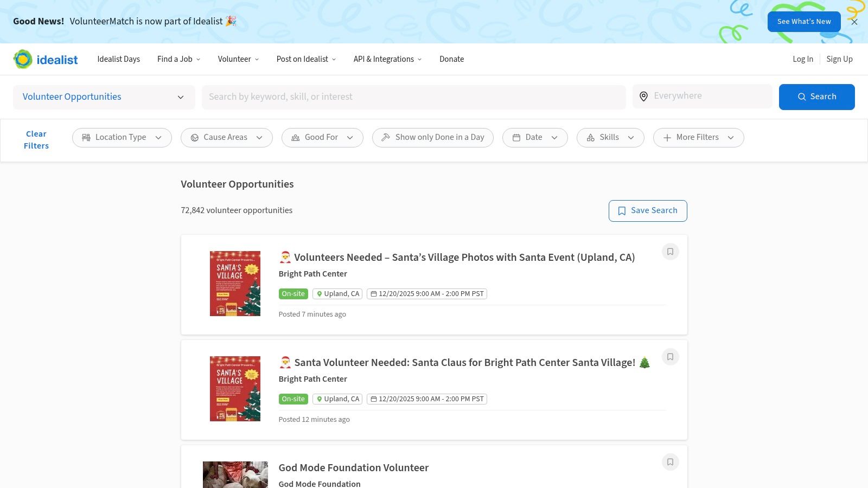The image size is (868, 488).
Task: Open the Post on Idealist menu
Action: 306,59
